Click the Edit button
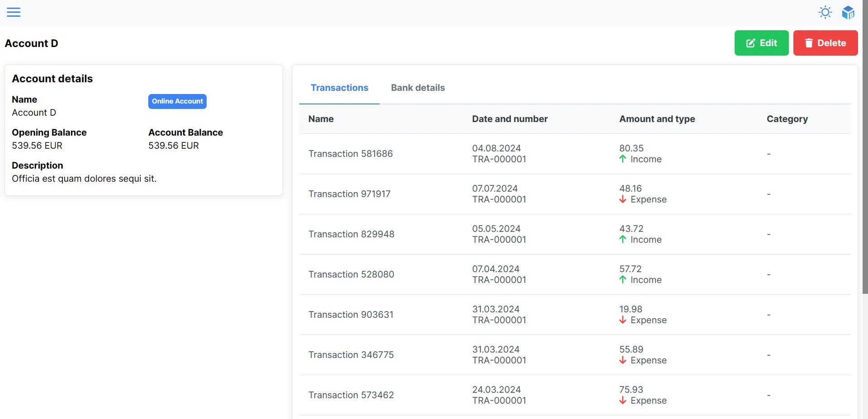This screenshot has width=868, height=419. tap(761, 43)
